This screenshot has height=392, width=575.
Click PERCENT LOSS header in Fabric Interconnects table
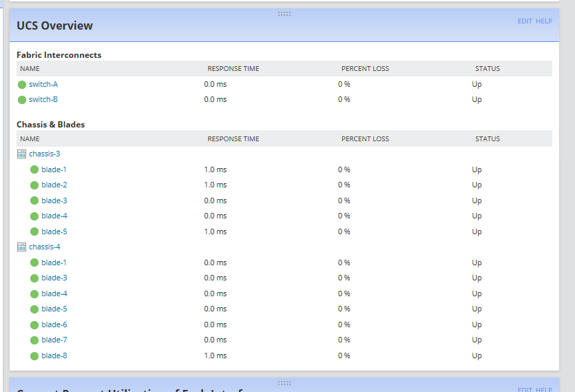coord(365,69)
